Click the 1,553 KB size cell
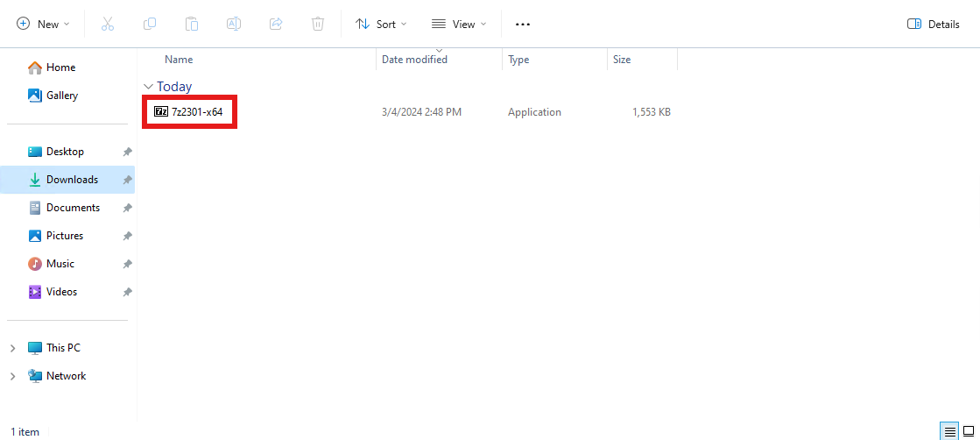Image resolution: width=980 pixels, height=440 pixels. click(x=652, y=112)
